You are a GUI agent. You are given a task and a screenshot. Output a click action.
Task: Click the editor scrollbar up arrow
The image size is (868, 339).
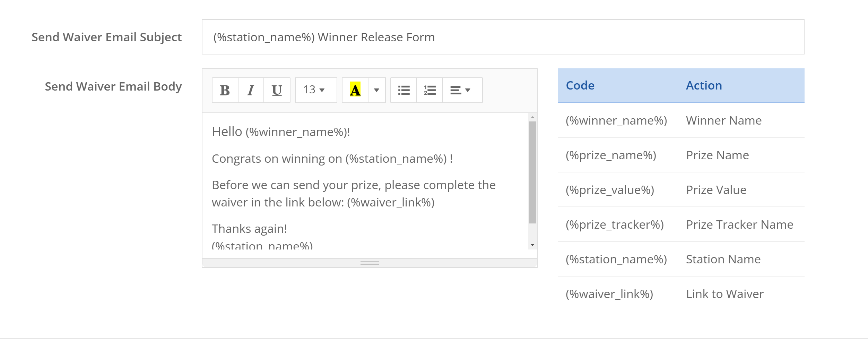[x=532, y=117]
